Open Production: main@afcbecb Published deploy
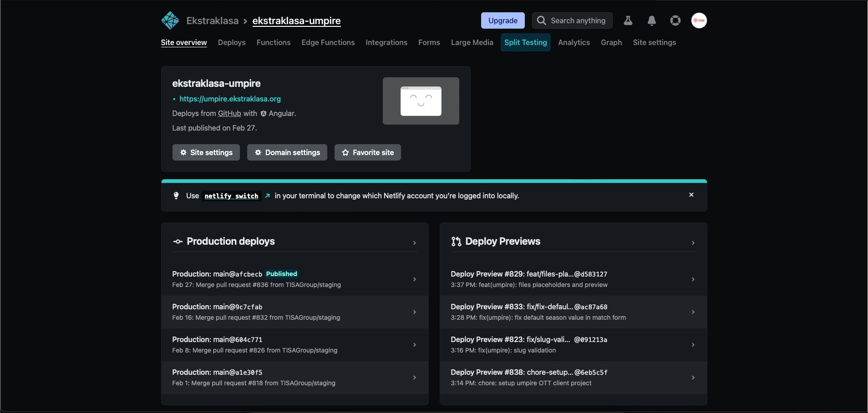Viewport: 868px width, 413px height. (x=295, y=279)
